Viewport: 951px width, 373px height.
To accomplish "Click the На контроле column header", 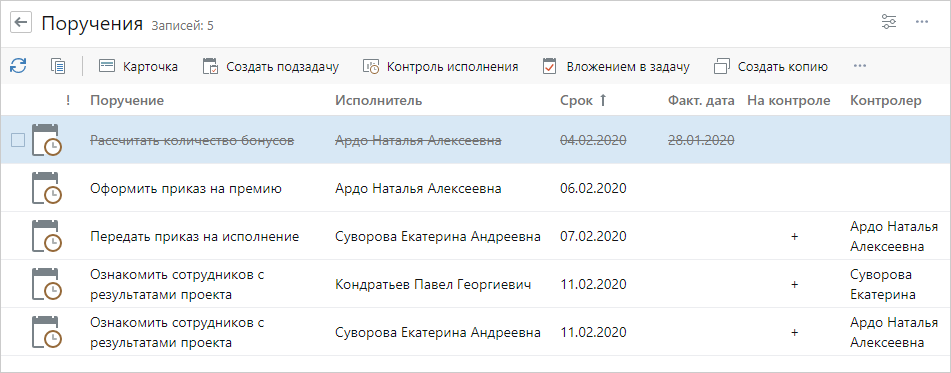I will coord(788,101).
